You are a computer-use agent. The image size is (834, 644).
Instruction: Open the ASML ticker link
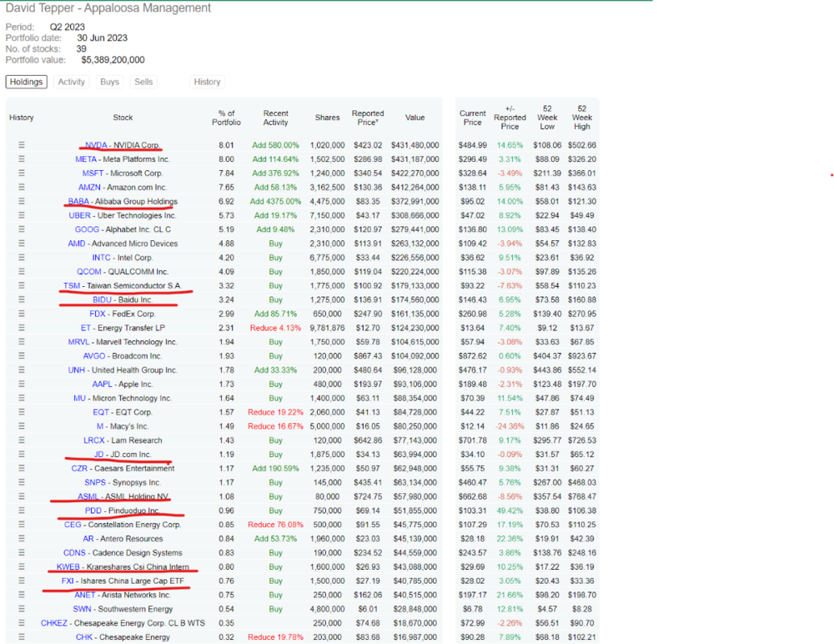click(x=88, y=496)
